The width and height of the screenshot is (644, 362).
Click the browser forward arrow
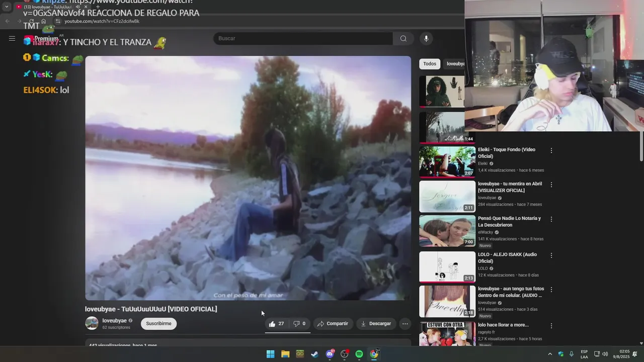pos(19,21)
